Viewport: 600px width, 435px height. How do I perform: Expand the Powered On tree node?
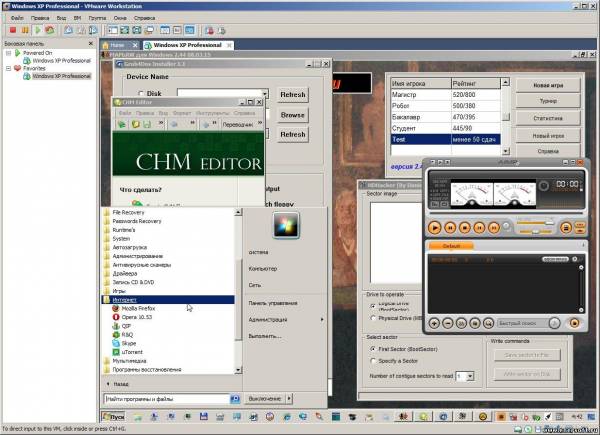(x=9, y=53)
